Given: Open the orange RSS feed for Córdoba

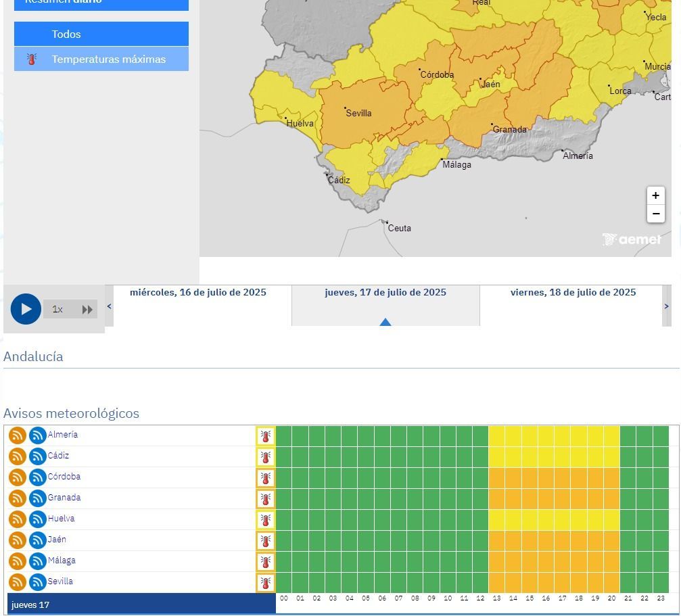Looking at the screenshot, I should [18, 477].
